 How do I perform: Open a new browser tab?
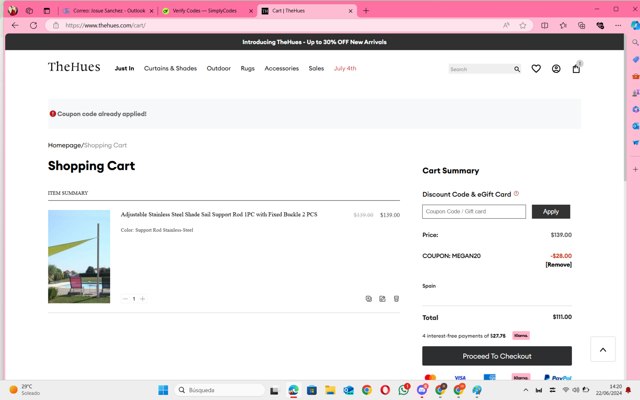pos(366,11)
